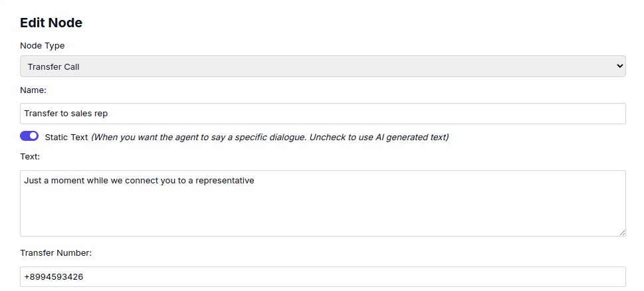Select the 'Transfer Call' option text

[x=54, y=66]
